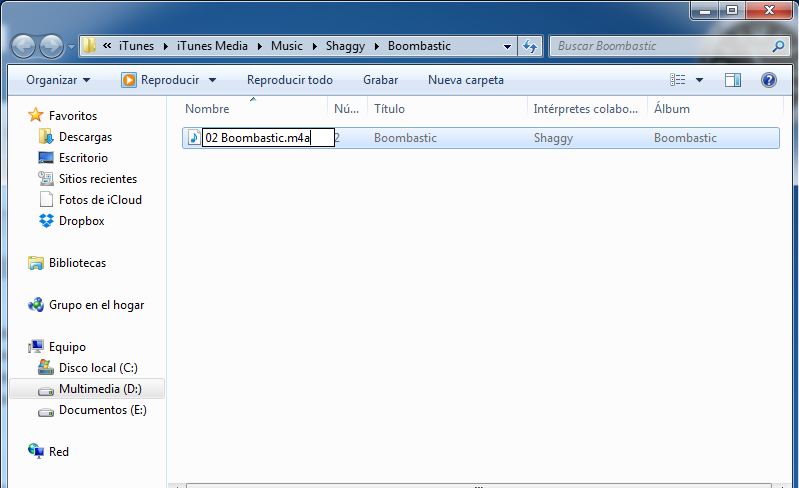Viewport: 799px width, 488px height.
Task: Open Fotos de iCloud in the sidebar
Action: 100,200
